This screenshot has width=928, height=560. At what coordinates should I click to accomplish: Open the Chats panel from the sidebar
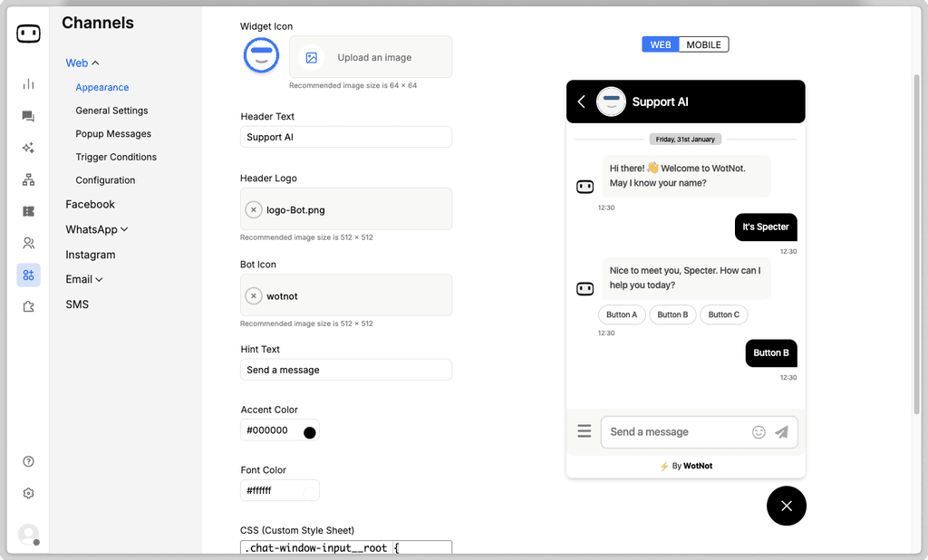(x=28, y=116)
